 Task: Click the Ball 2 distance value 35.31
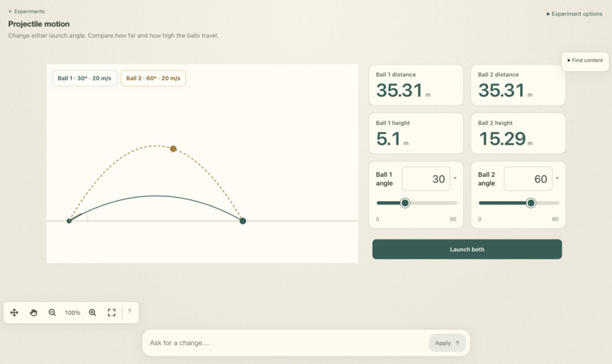click(x=502, y=90)
